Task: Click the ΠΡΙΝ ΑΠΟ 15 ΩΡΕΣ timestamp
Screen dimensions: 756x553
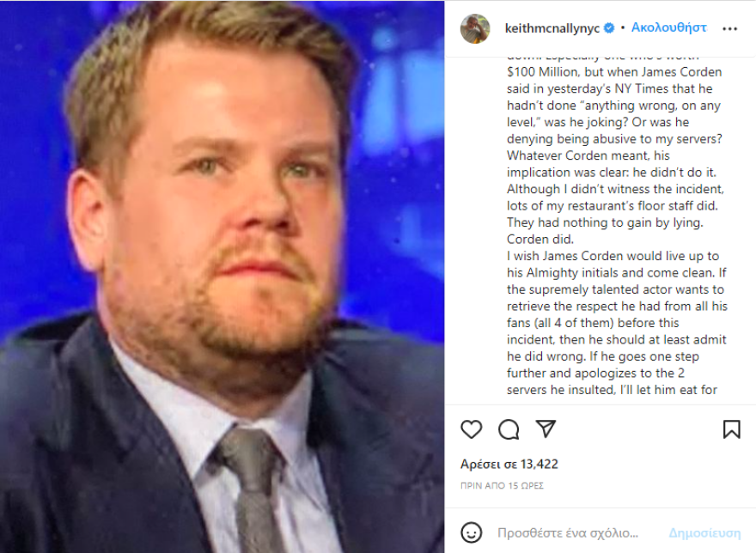Action: point(502,485)
